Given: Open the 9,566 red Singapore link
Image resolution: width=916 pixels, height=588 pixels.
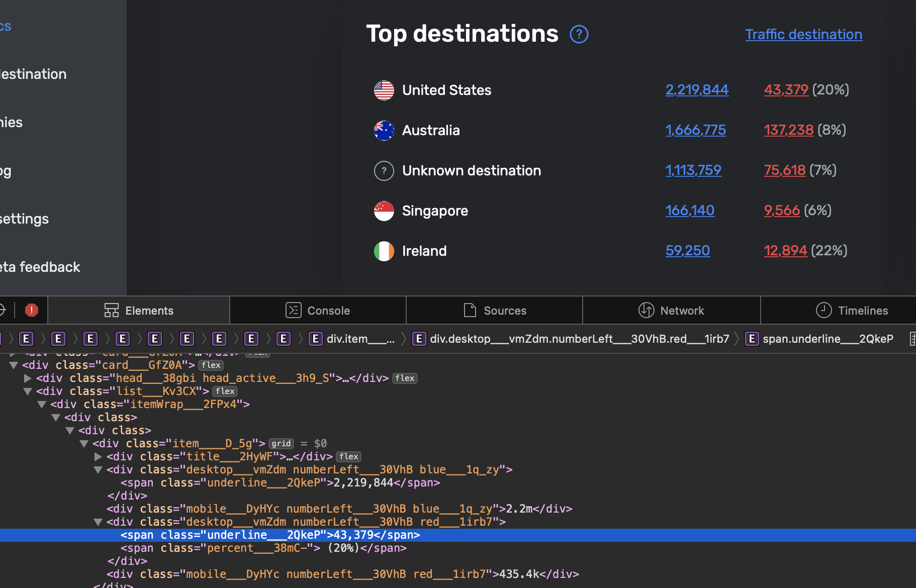Looking at the screenshot, I should pyautogui.click(x=782, y=211).
